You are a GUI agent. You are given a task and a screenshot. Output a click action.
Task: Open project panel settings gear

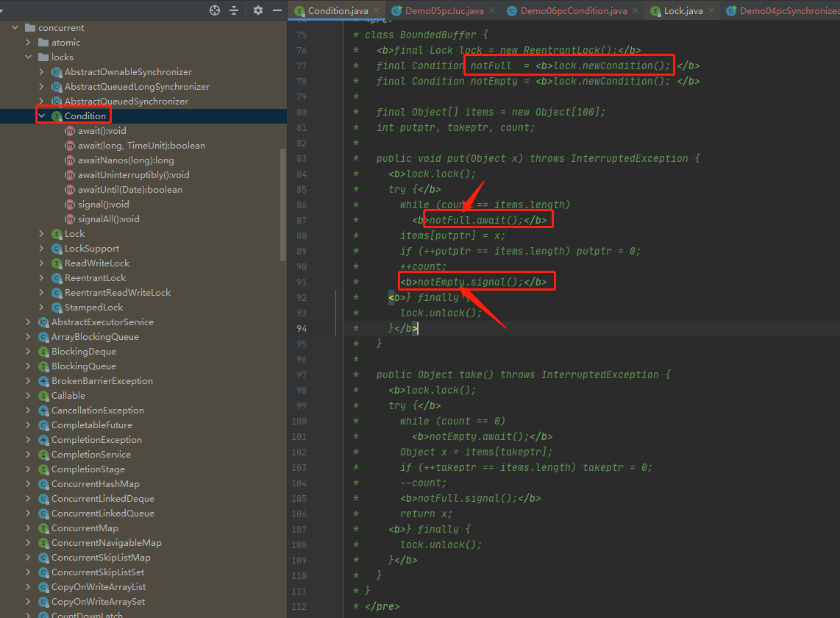[258, 10]
